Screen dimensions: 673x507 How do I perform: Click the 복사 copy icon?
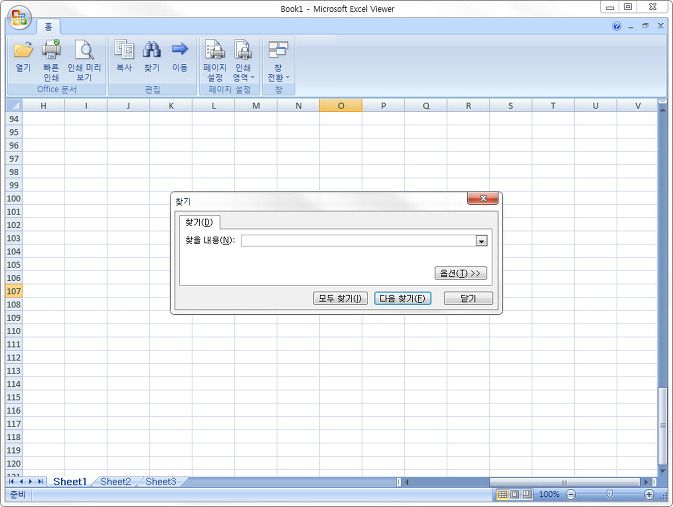click(124, 56)
